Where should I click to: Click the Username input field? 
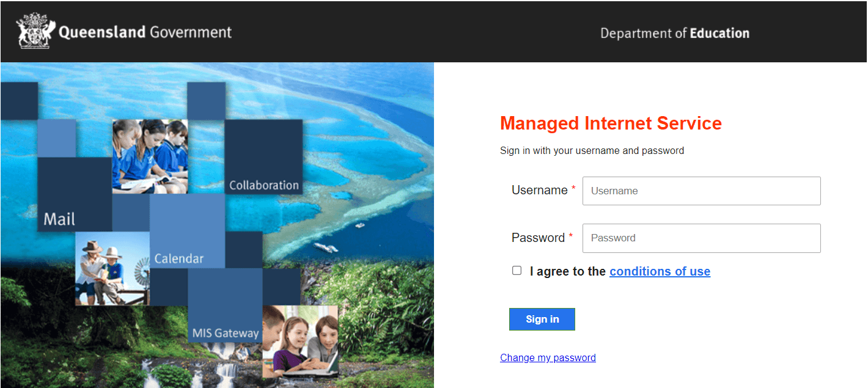[701, 191]
